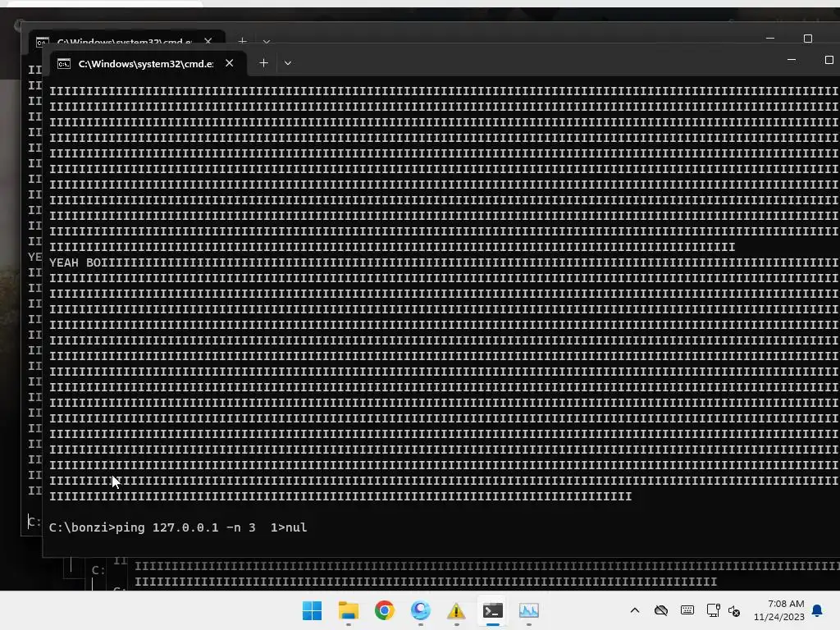Image resolution: width=840 pixels, height=630 pixels.
Task: Click the cloud sync tray icon
Action: (661, 610)
